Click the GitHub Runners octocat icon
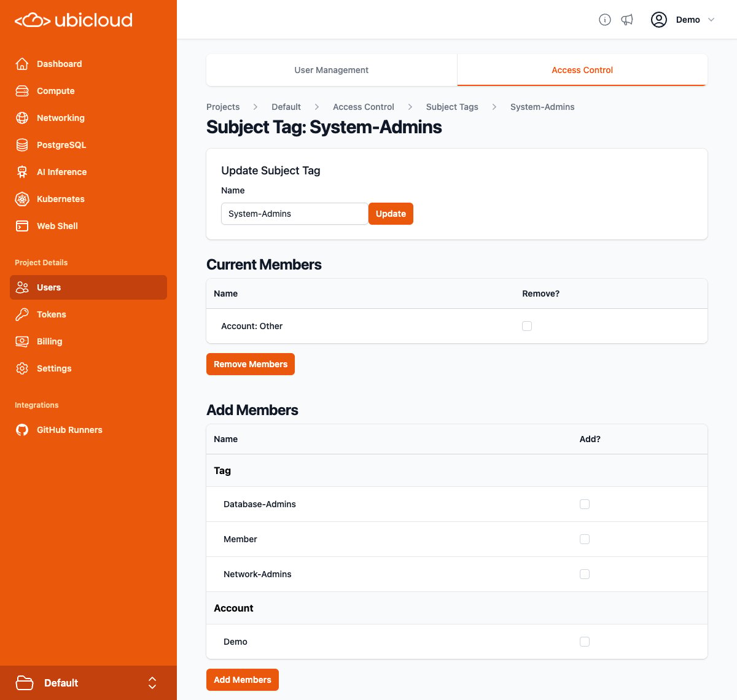The width and height of the screenshot is (737, 700). tap(22, 430)
